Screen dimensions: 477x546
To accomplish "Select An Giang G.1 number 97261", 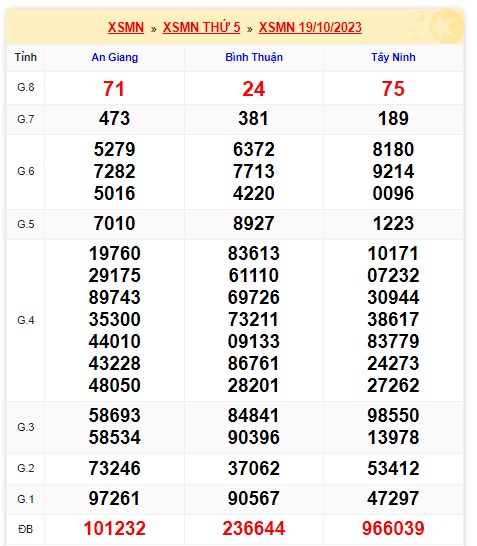I will (x=114, y=498).
